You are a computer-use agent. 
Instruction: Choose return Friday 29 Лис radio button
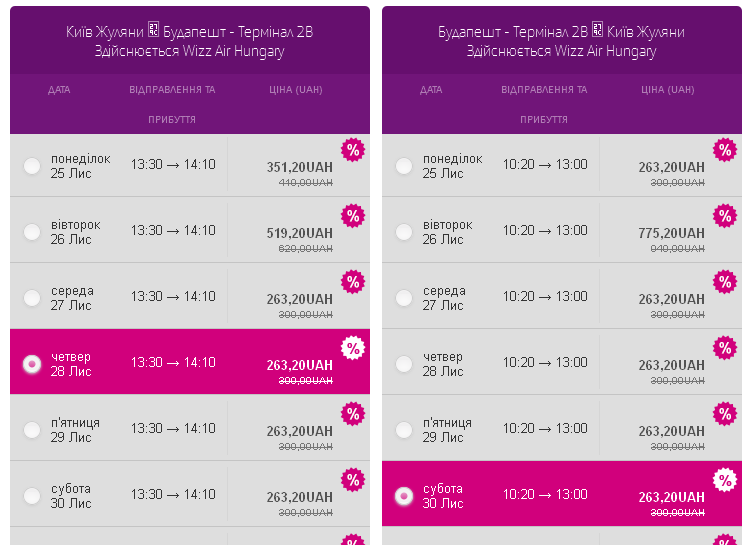click(404, 430)
